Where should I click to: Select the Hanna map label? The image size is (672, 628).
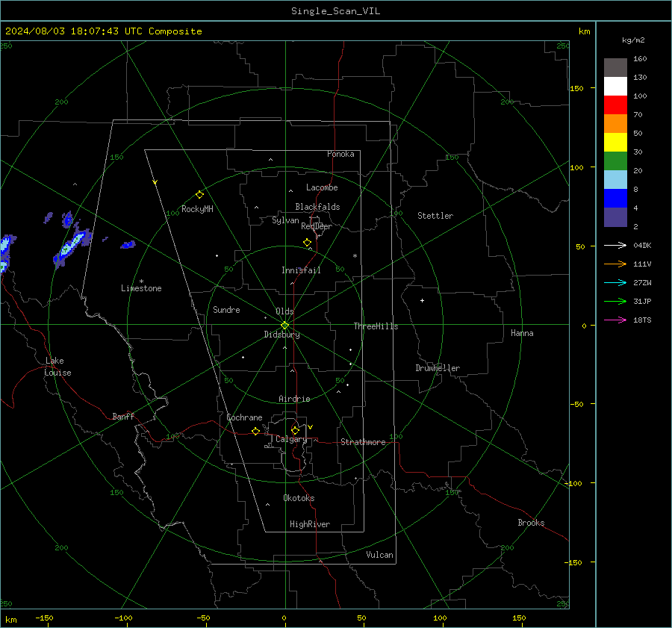[x=522, y=333]
